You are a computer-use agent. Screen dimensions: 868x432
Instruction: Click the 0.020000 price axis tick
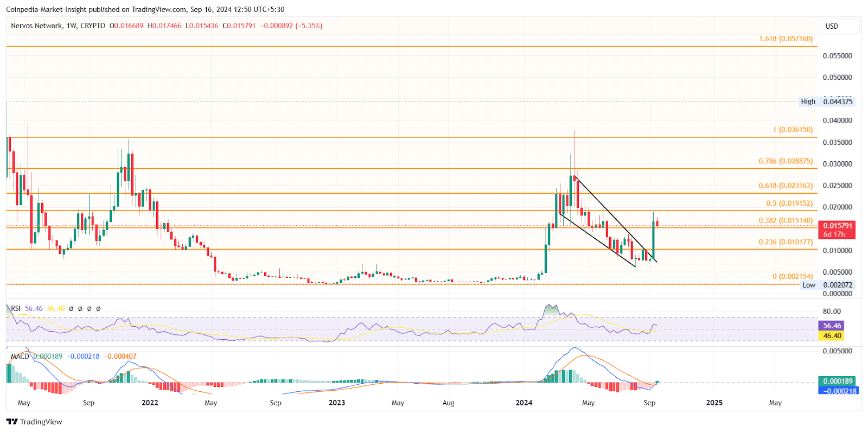tap(837, 207)
